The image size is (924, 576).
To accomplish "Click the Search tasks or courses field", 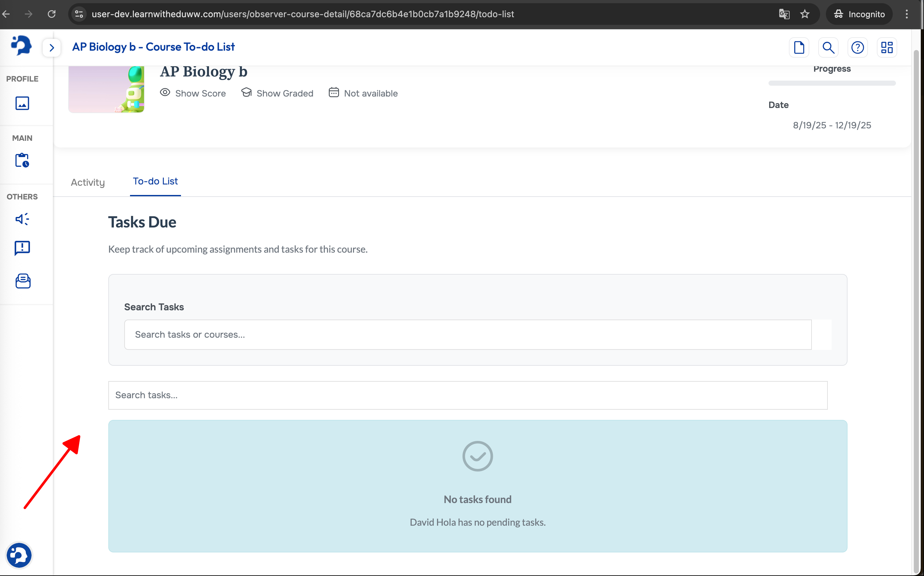I will pos(467,335).
